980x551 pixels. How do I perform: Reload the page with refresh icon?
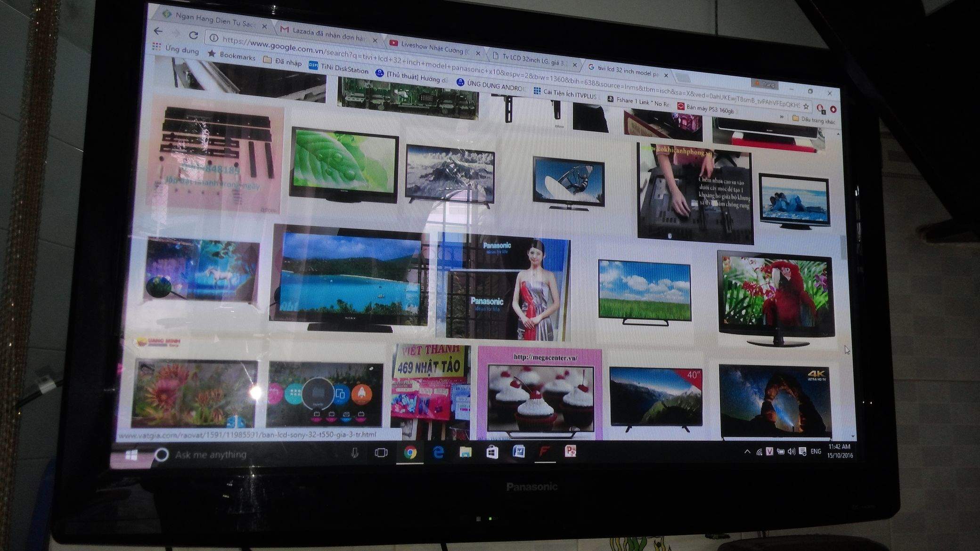pos(193,35)
